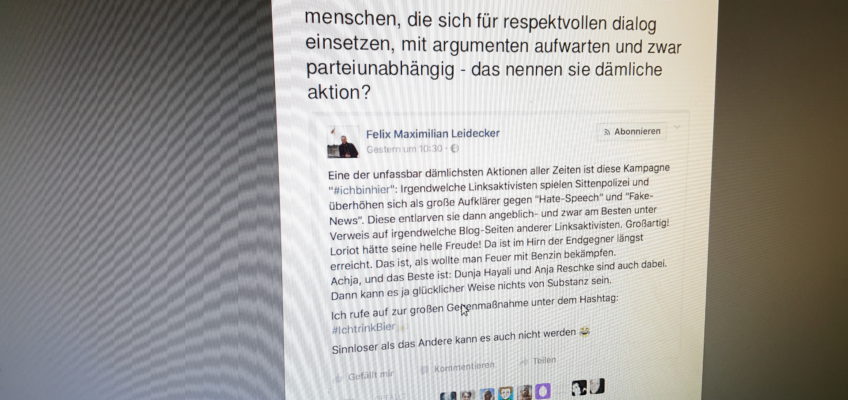Click the Abonnieren subscribe button
848x400 pixels.
632,131
